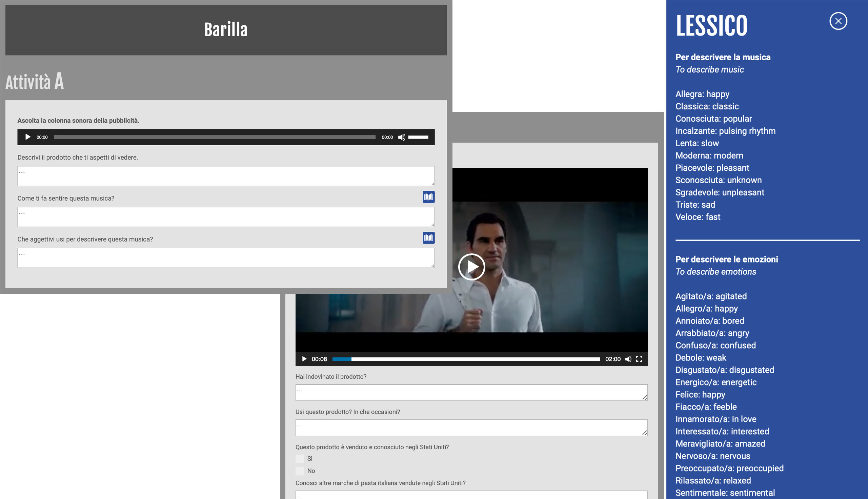The image size is (868, 499).
Task: Focus the 'Che aggettivi usi' text area
Action: [x=226, y=258]
